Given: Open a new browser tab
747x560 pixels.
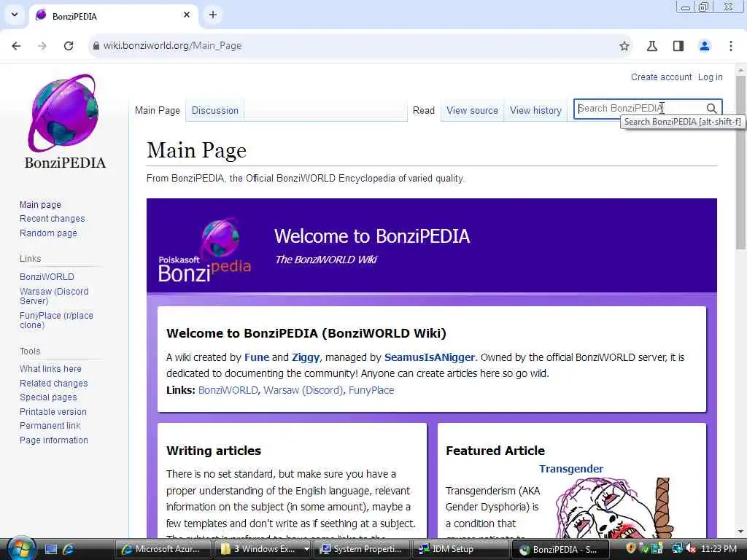Looking at the screenshot, I should click(x=213, y=15).
